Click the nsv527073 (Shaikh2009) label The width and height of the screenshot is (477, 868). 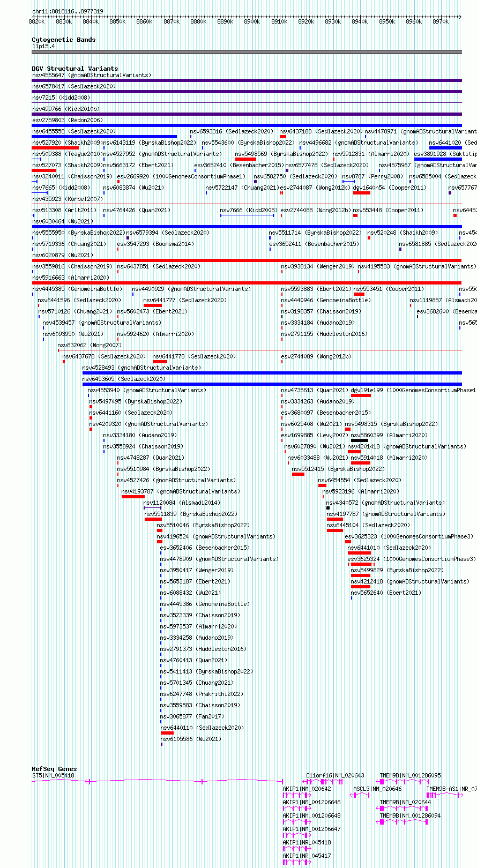click(x=66, y=165)
